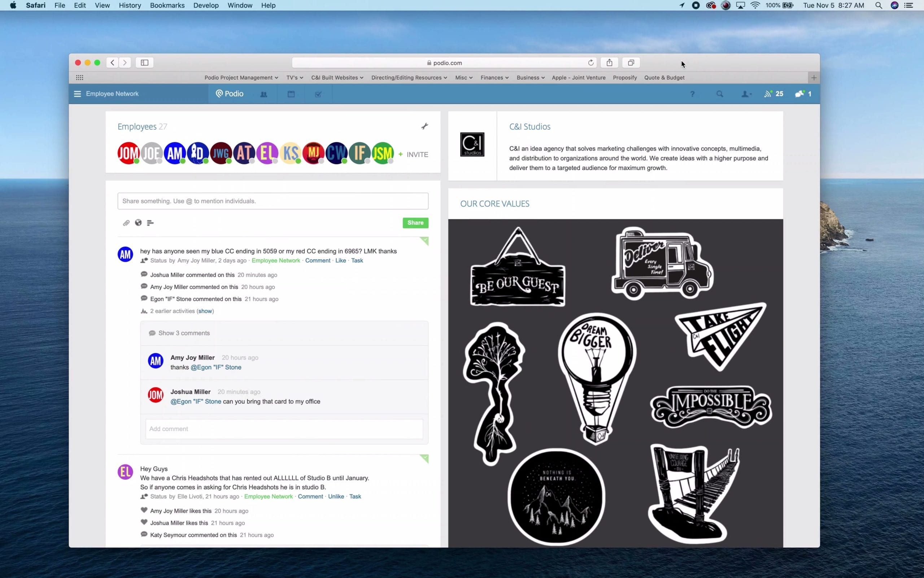Click the globe link icon under share box
924x578 pixels.
click(138, 223)
